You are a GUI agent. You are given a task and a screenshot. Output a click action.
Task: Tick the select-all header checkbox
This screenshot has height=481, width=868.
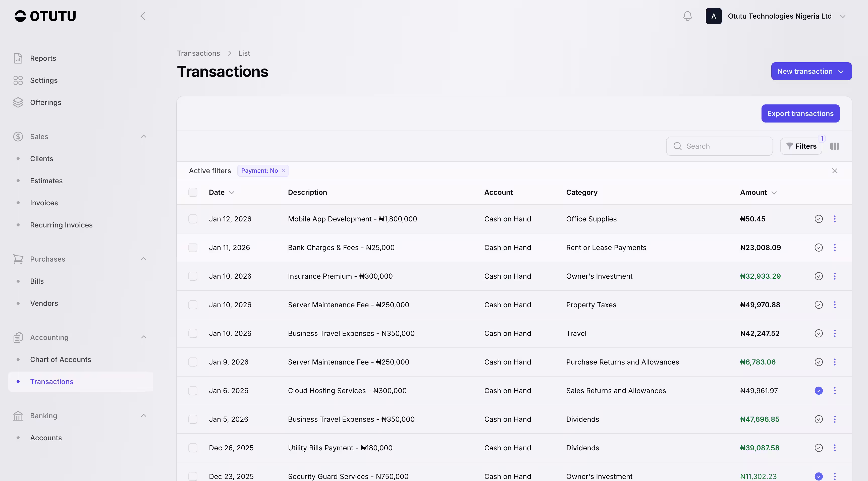coord(193,192)
